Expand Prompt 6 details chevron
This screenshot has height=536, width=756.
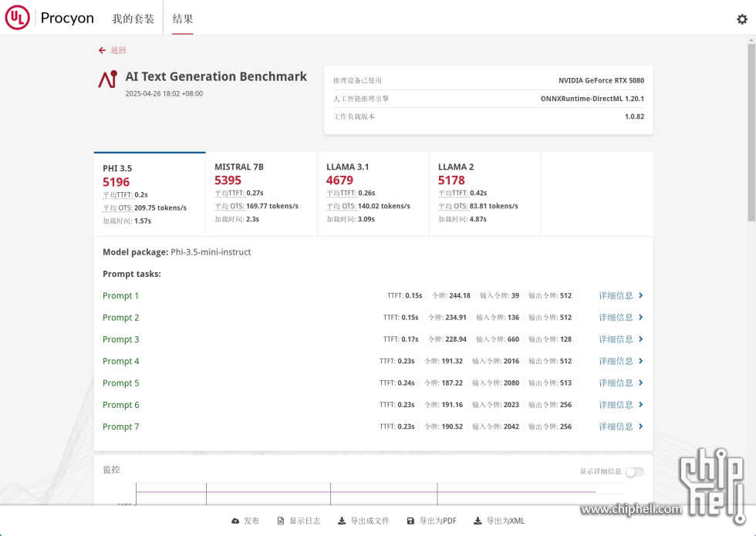coord(641,405)
